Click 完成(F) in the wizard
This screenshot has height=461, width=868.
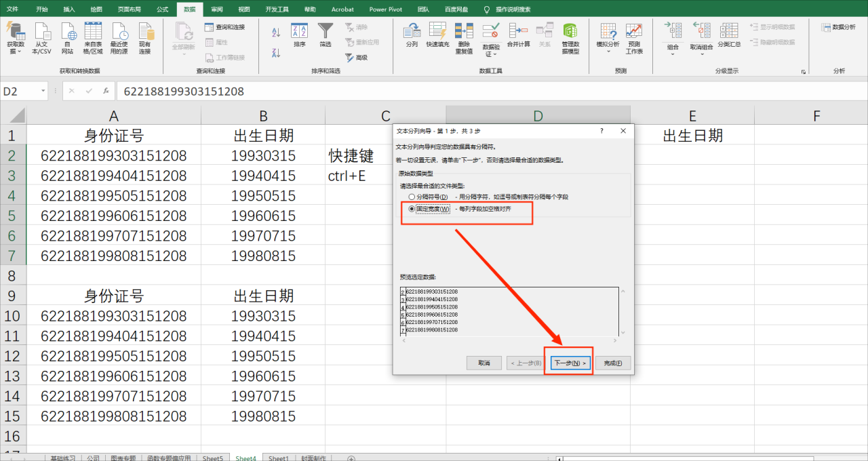coord(613,363)
